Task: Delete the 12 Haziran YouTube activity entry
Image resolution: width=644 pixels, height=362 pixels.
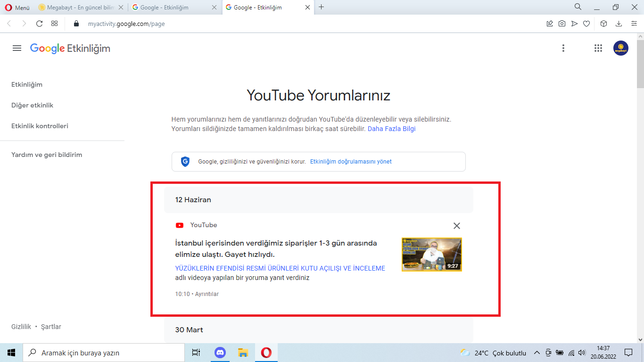Action: tap(456, 226)
